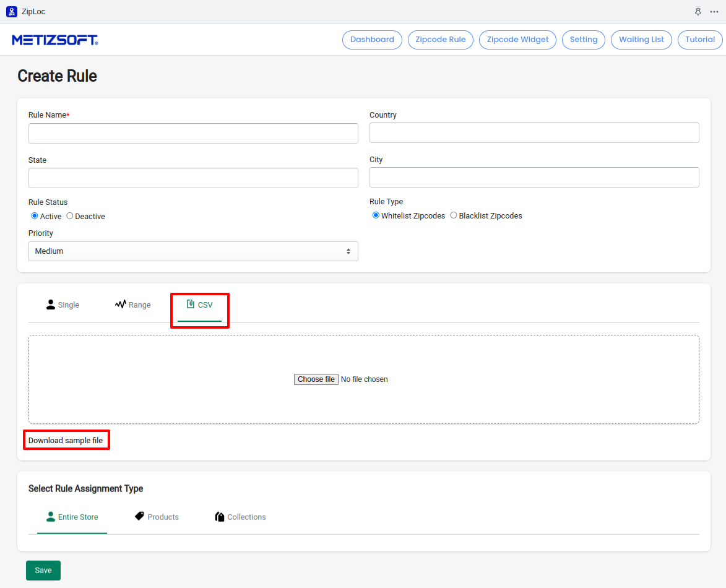Switch to the Entire Store tab
This screenshot has width=726, height=588.
(72, 517)
